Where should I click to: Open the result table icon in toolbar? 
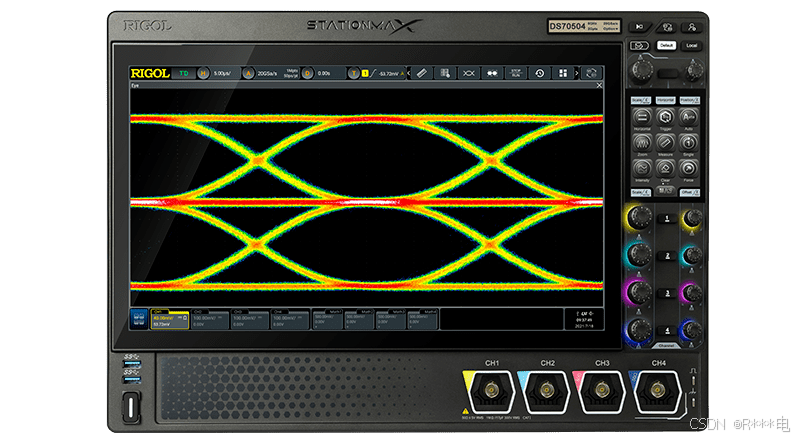click(x=445, y=73)
